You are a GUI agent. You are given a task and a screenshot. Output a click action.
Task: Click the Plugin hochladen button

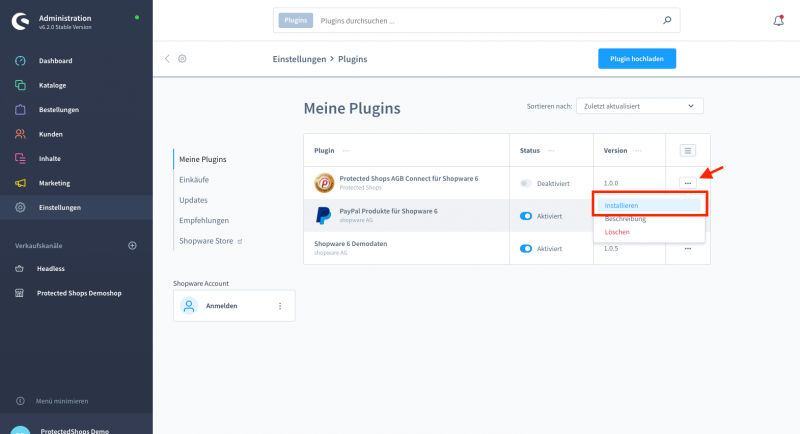click(637, 59)
